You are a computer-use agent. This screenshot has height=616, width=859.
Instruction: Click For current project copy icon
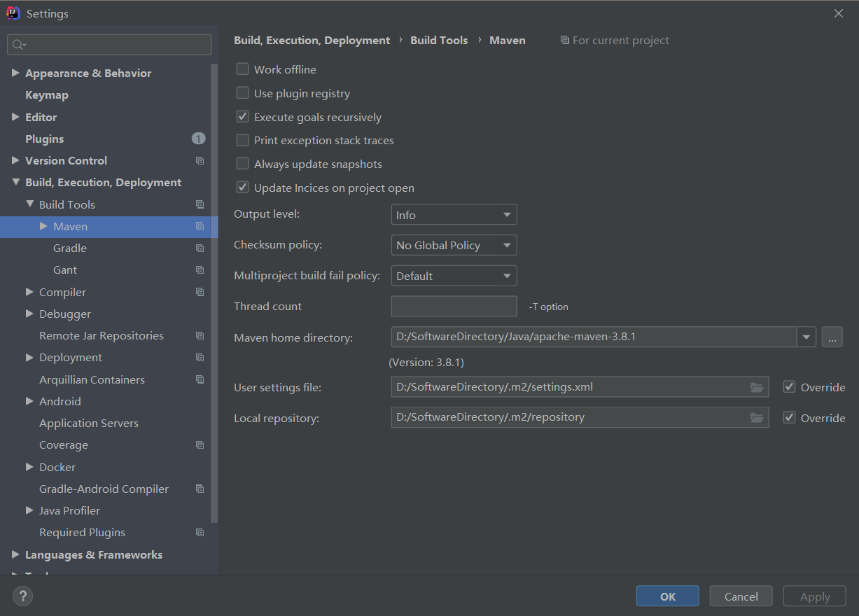[x=565, y=41]
